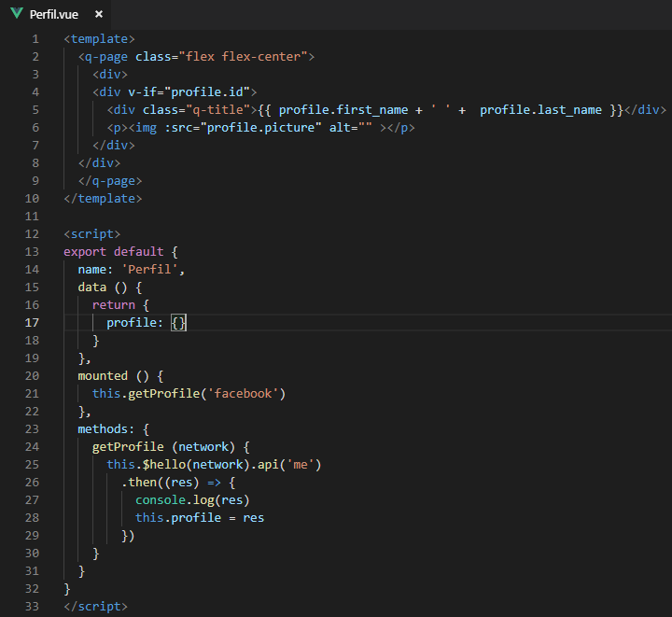The height and width of the screenshot is (617, 672).
Task: Click line number 17 in the gutter
Action: click(32, 322)
